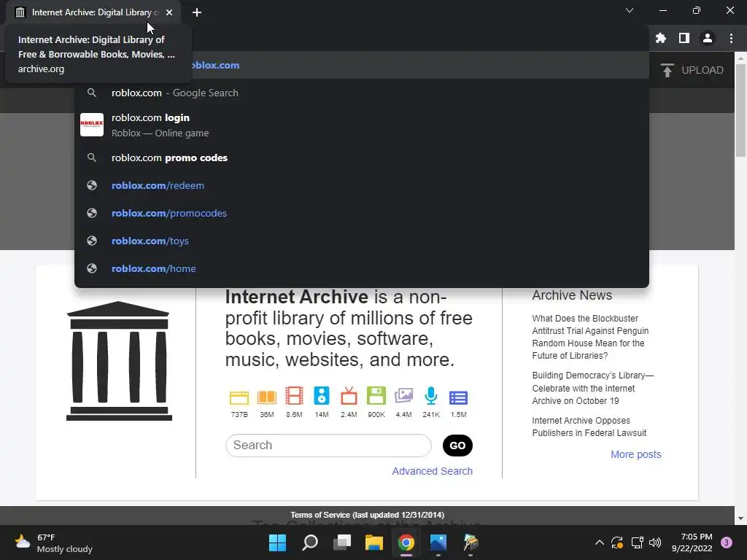Click the black GO button
747x560 pixels.
coord(457,446)
